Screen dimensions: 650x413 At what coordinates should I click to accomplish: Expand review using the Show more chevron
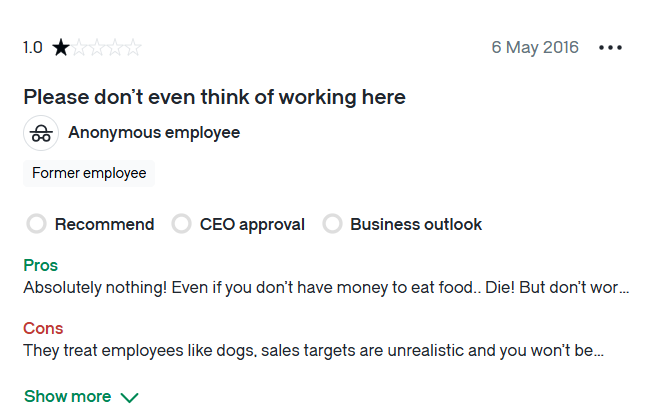130,398
